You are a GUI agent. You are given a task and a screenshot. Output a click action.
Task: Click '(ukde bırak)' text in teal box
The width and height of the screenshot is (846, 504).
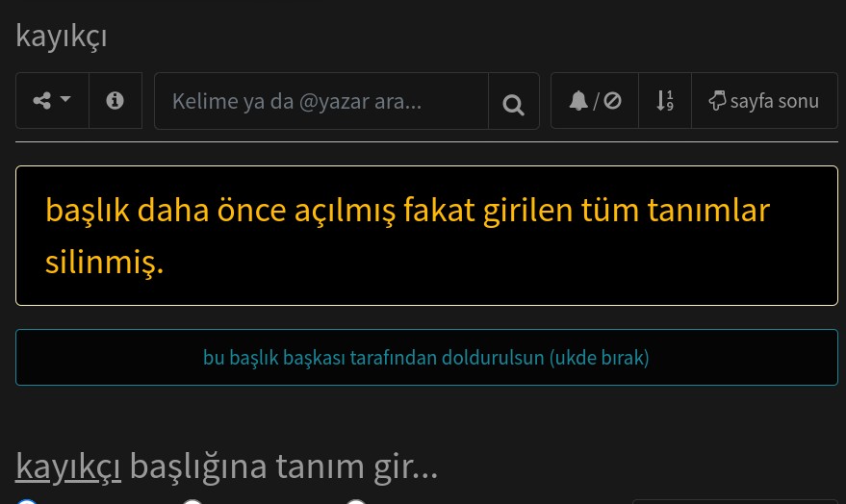tap(599, 358)
